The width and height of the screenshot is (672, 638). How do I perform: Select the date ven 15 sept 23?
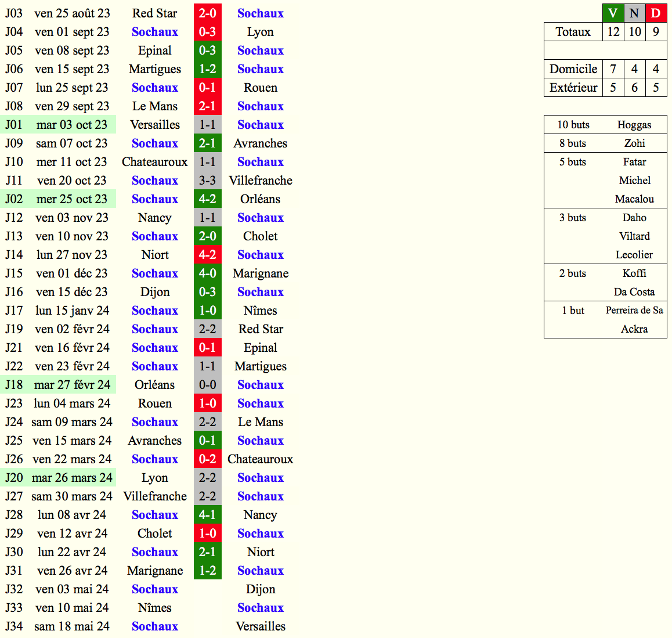[x=72, y=69]
